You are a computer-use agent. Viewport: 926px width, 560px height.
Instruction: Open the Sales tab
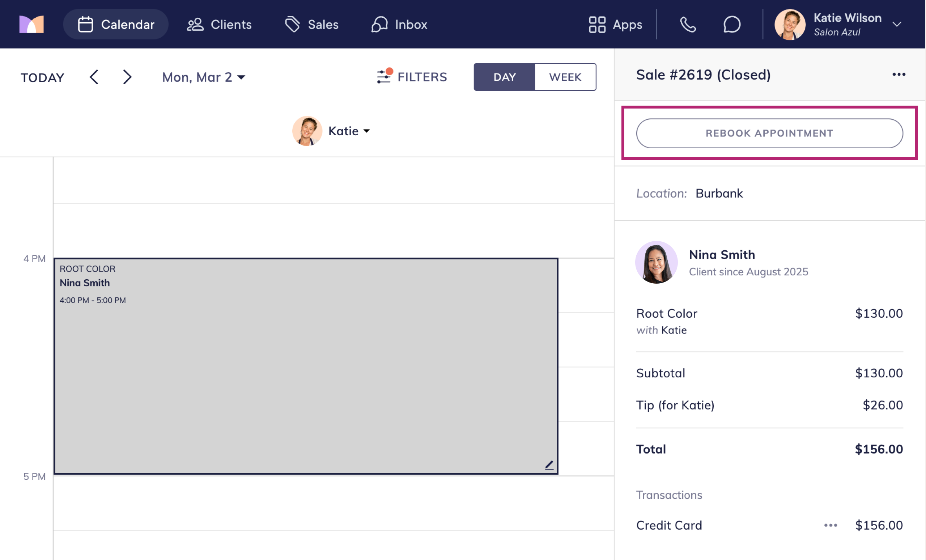tap(311, 25)
